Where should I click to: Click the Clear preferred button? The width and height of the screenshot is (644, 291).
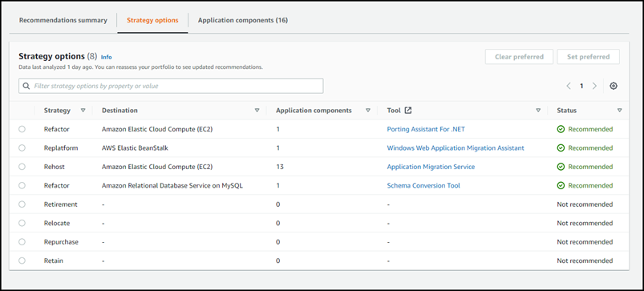[x=519, y=57]
